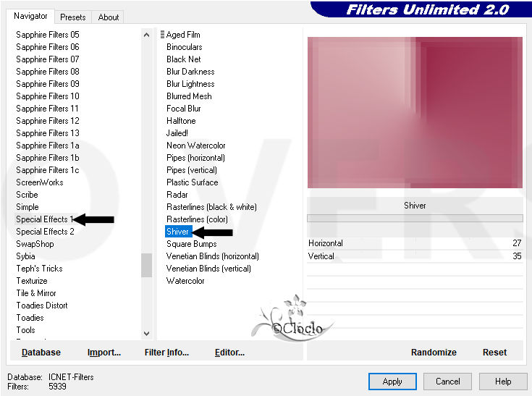Select Sapphire Filters 05 category

[x=48, y=35]
